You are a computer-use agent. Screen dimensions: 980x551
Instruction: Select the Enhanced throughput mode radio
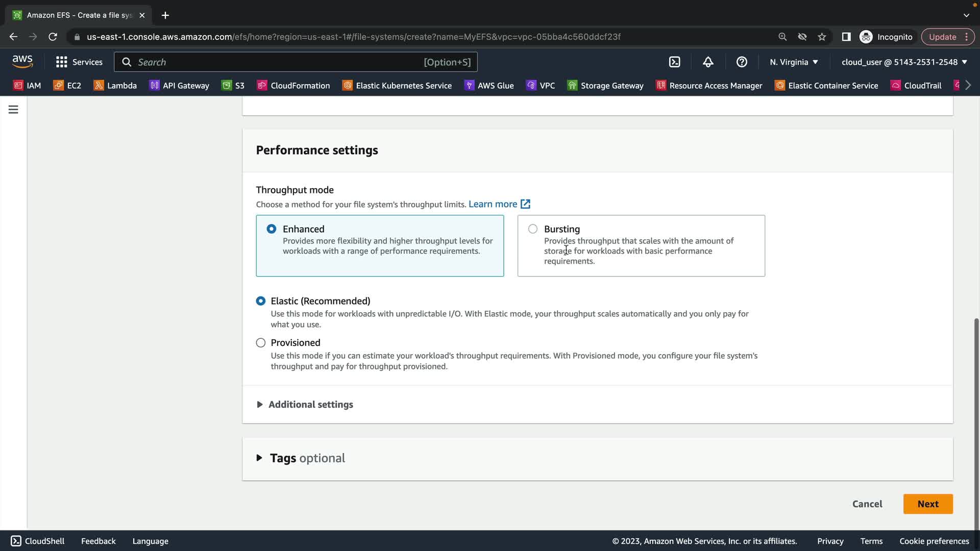tap(272, 229)
